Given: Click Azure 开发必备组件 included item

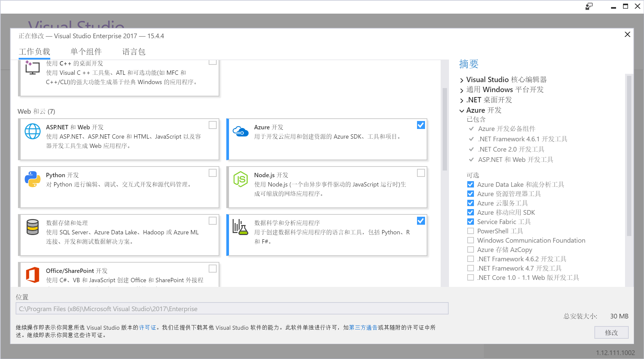Looking at the screenshot, I should click(x=507, y=129).
